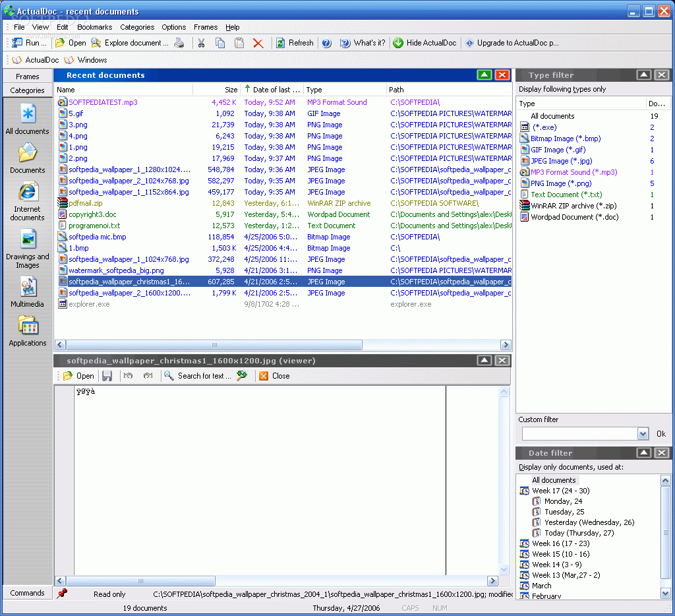This screenshot has width=675, height=616.
Task: Open the Options menu
Action: pos(174,27)
